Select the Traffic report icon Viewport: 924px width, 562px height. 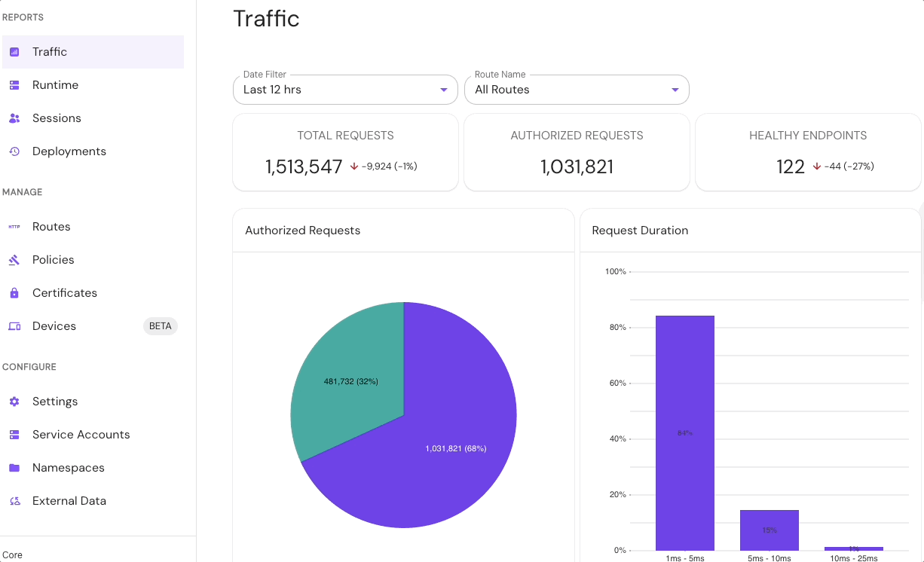tap(15, 51)
